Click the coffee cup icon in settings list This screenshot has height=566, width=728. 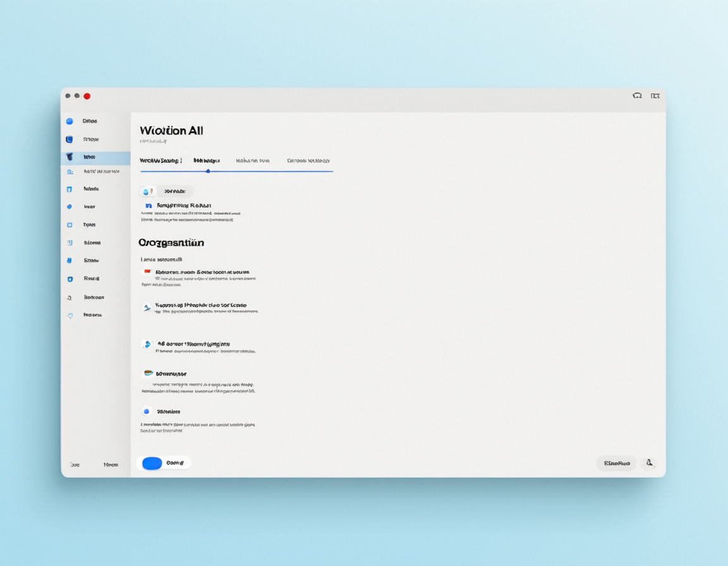point(148,373)
